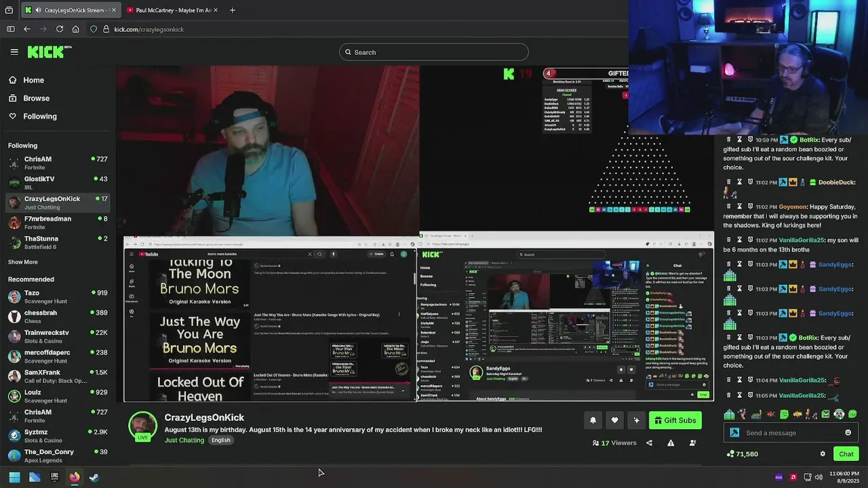Click the English language tag

[x=220, y=440]
